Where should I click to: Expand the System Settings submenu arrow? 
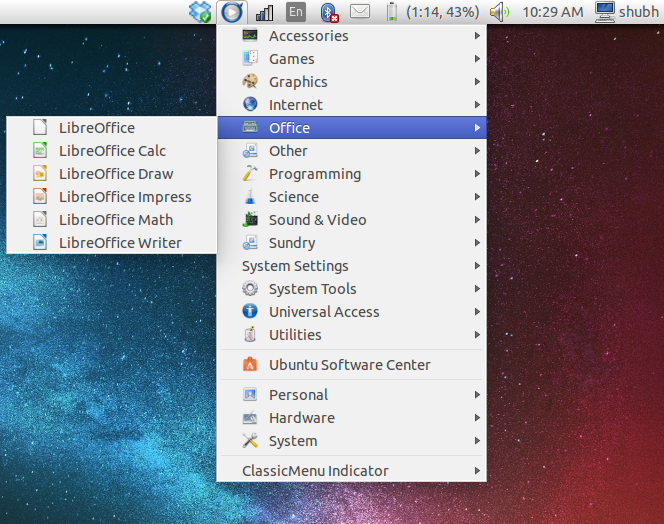(x=477, y=266)
